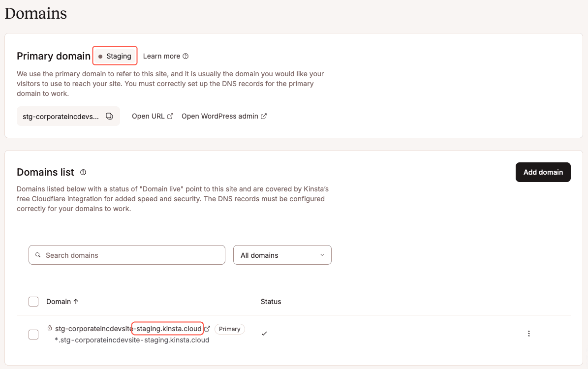
Task: Click the Primary badge on the domain row
Action: pyautogui.click(x=229, y=329)
